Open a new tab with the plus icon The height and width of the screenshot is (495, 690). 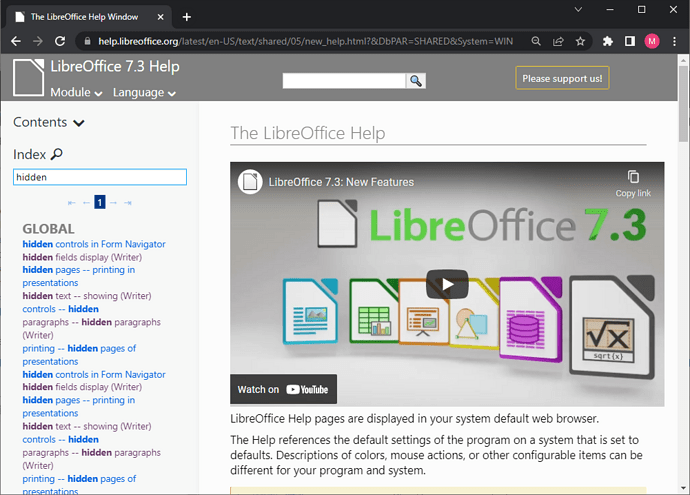click(187, 17)
